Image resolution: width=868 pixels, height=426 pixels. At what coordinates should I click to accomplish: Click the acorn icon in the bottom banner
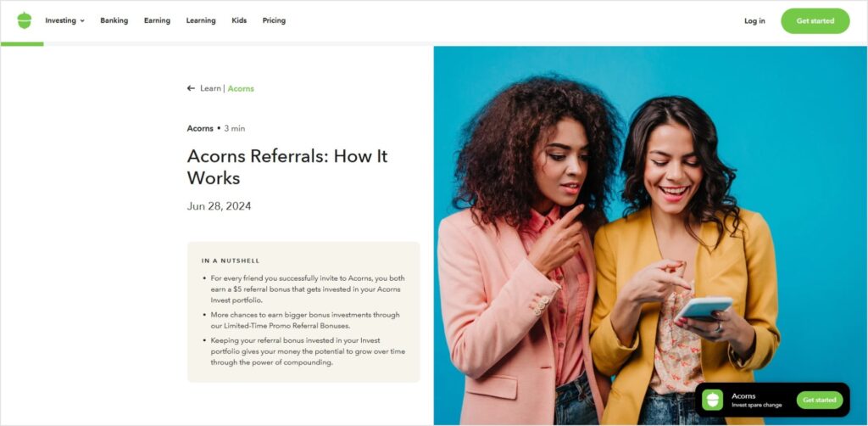(x=712, y=400)
